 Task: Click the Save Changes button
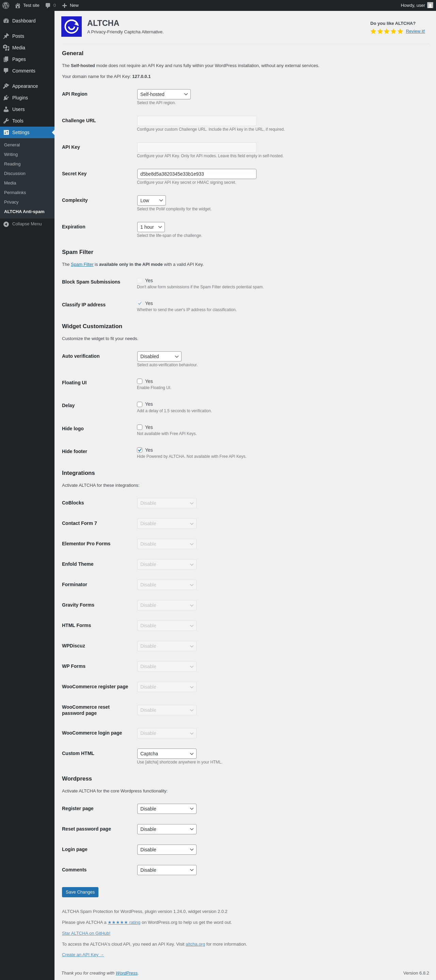80,892
